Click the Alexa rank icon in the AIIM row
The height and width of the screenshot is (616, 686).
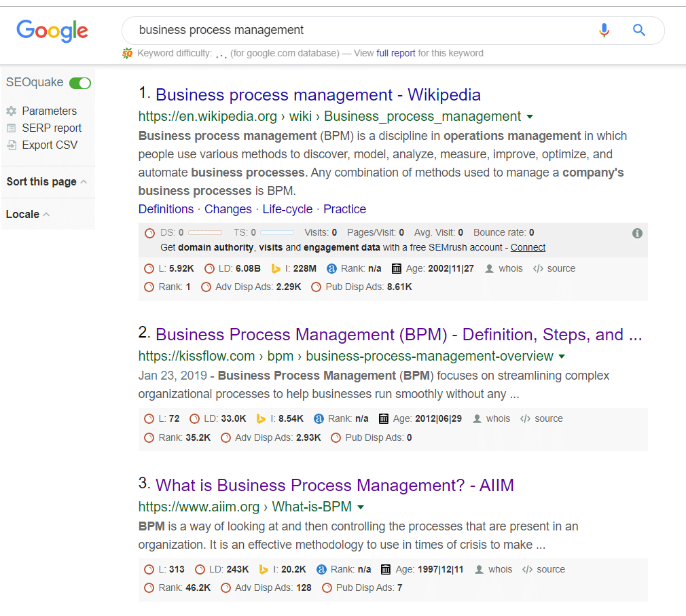pyautogui.click(x=321, y=570)
